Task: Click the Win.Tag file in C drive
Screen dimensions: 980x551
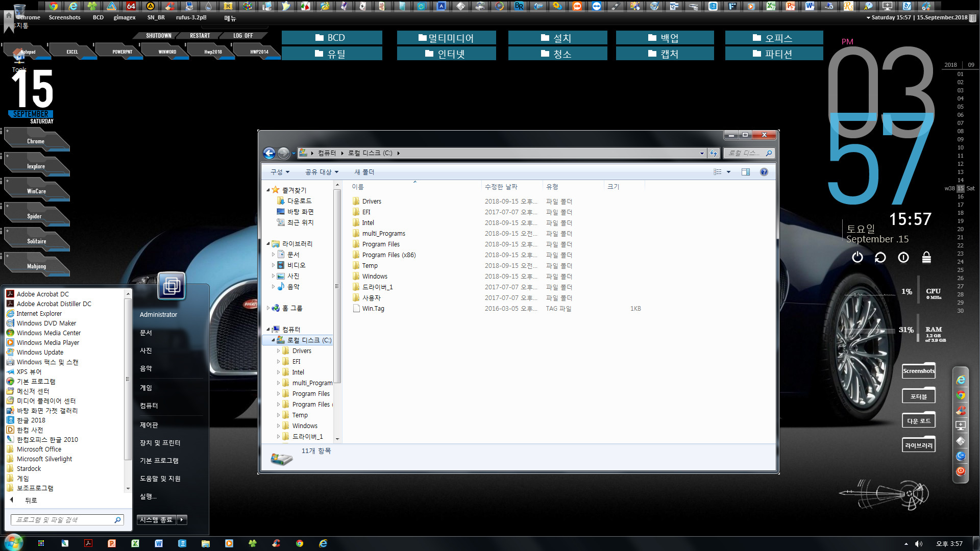Action: tap(373, 308)
